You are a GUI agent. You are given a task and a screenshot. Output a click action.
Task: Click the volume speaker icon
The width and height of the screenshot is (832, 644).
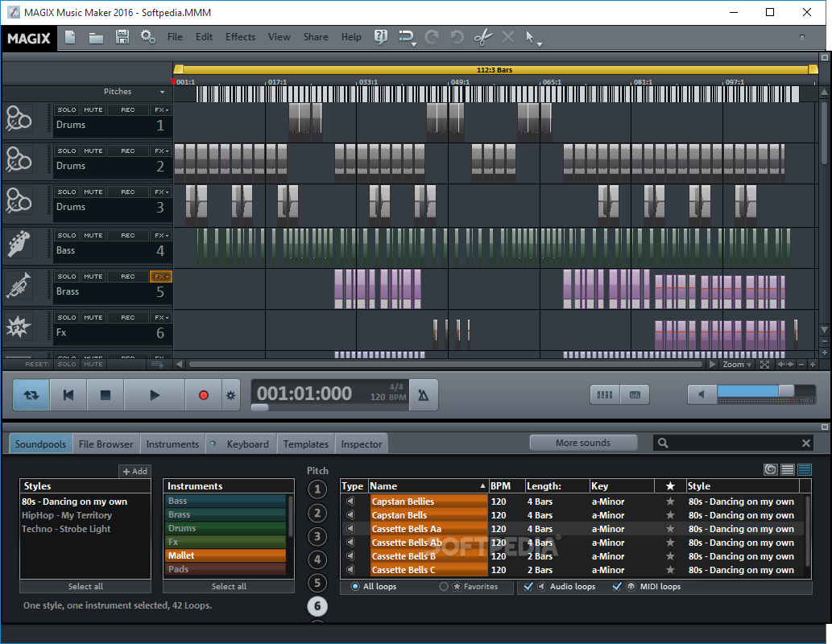coord(702,394)
